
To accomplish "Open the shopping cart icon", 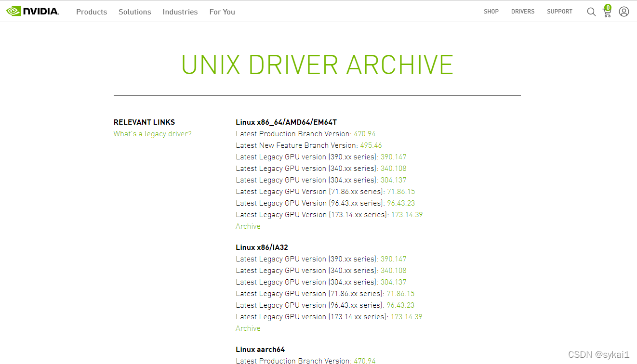I will click(x=607, y=11).
